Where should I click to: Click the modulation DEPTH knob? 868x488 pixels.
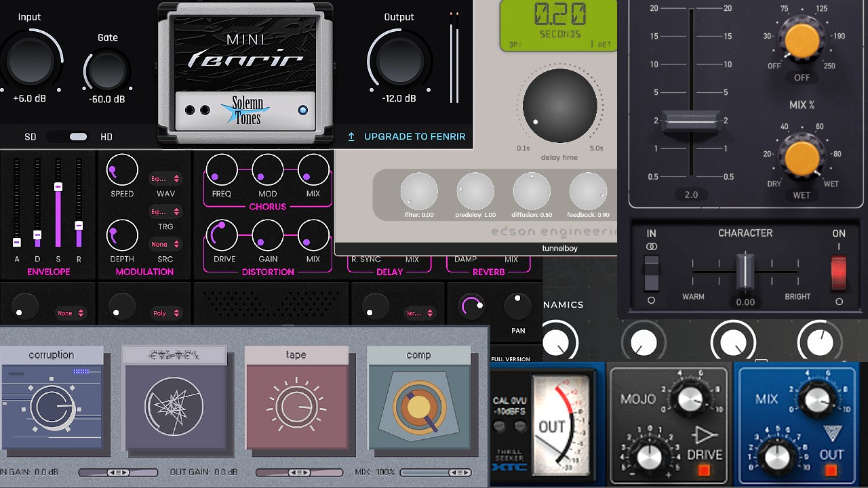[122, 235]
